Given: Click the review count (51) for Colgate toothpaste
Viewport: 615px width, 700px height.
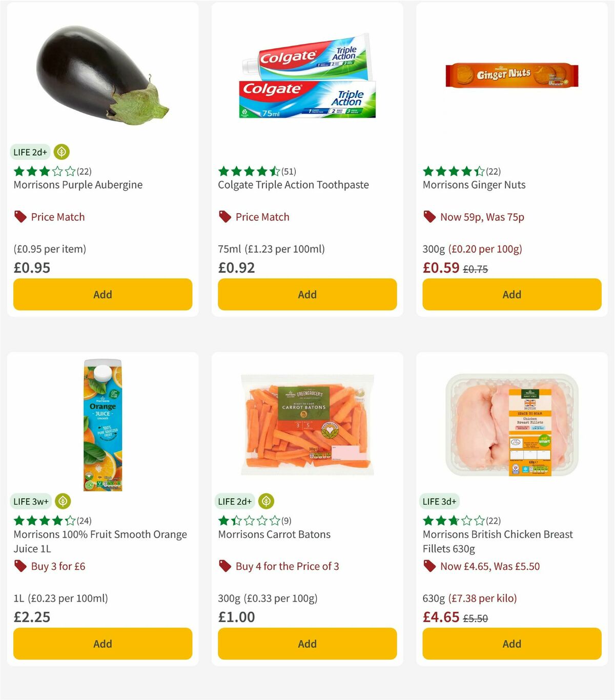Looking at the screenshot, I should tap(290, 171).
